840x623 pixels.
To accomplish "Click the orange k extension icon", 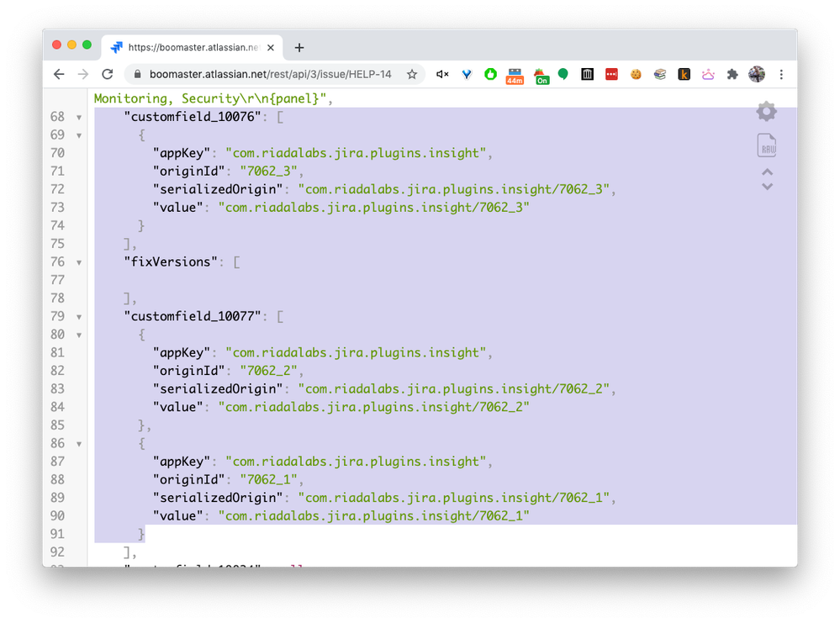I will [684, 74].
